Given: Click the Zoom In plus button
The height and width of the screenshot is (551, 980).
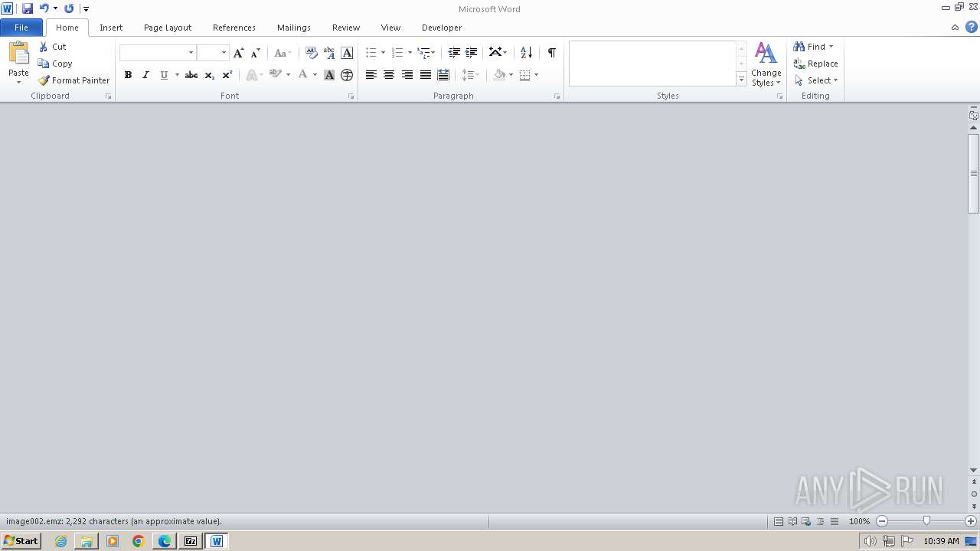Looking at the screenshot, I should [970, 521].
